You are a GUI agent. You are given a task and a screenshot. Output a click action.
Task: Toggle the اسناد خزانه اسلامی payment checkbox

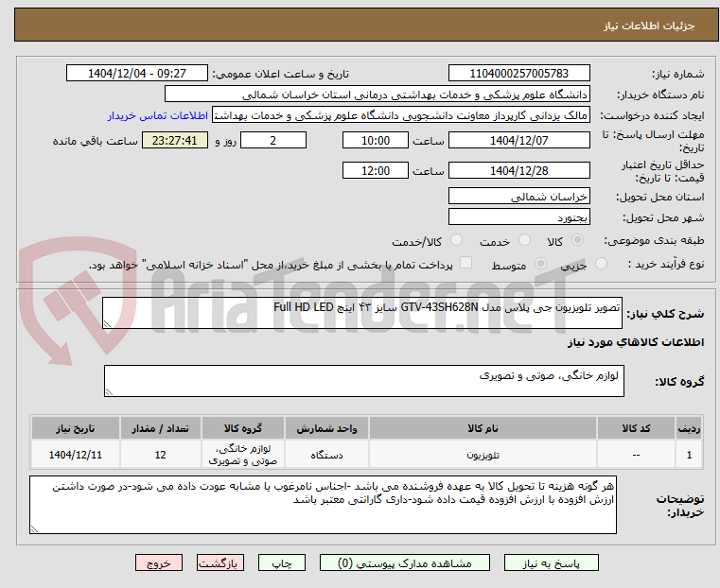[465, 263]
